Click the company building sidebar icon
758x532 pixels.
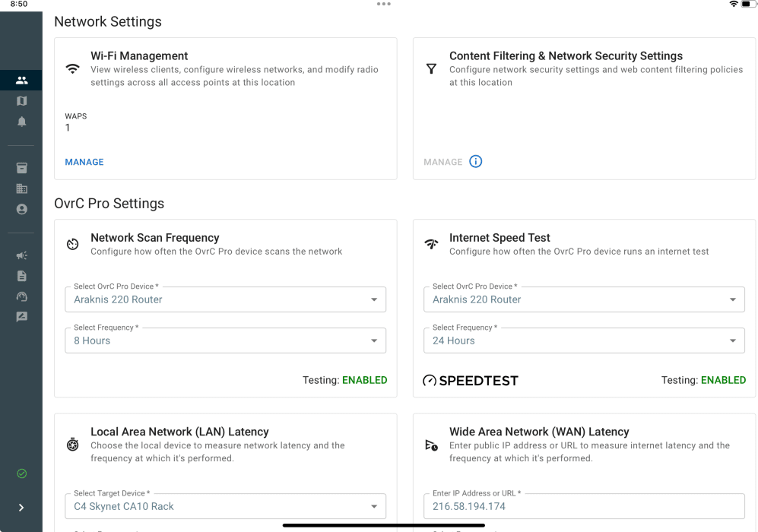[21, 188]
